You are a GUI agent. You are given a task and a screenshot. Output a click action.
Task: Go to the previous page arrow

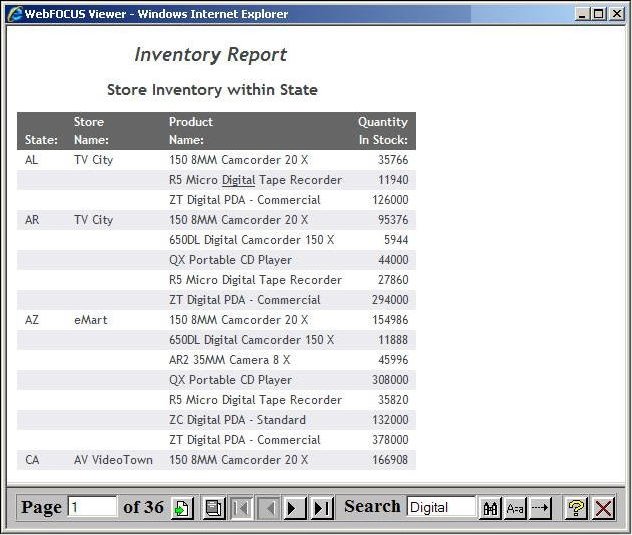(x=268, y=508)
